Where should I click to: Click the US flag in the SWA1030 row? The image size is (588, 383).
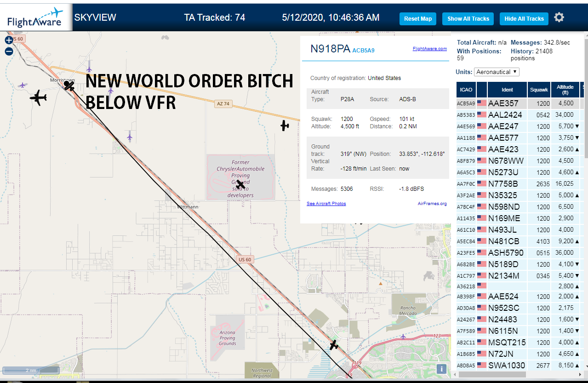pos(482,365)
